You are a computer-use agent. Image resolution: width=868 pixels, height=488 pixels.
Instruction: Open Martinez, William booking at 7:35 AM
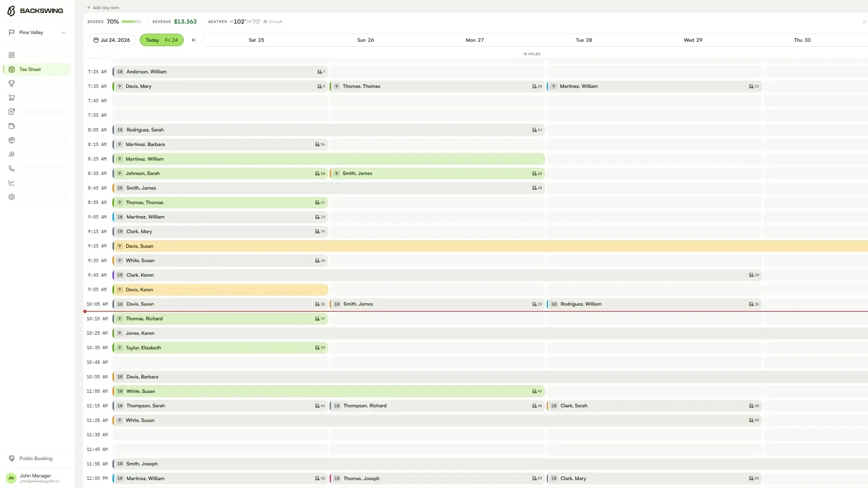(x=654, y=86)
